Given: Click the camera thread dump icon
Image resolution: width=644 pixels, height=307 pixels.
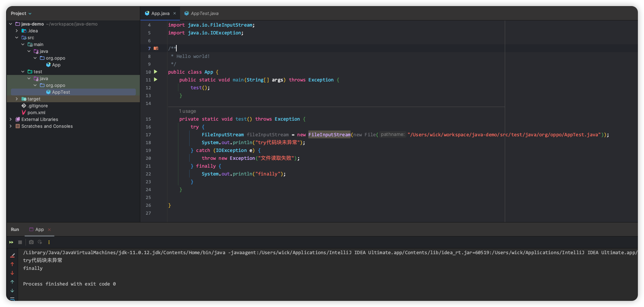Looking at the screenshot, I should [31, 242].
